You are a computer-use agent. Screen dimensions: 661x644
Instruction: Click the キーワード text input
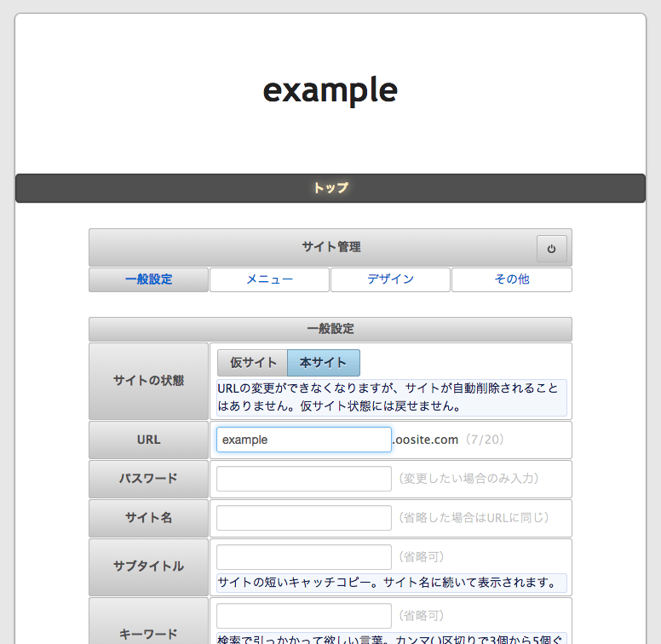click(x=303, y=616)
